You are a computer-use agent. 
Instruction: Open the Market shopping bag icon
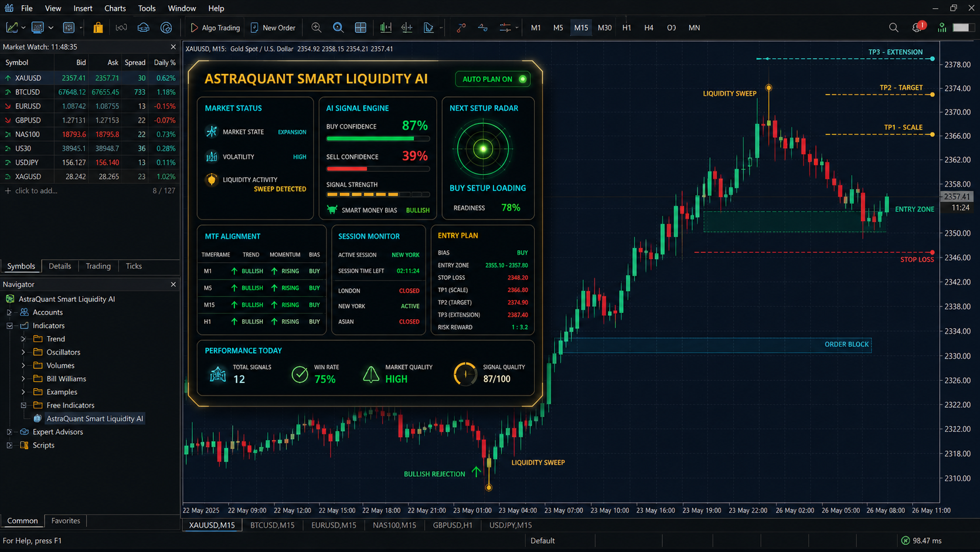pyautogui.click(x=98, y=28)
